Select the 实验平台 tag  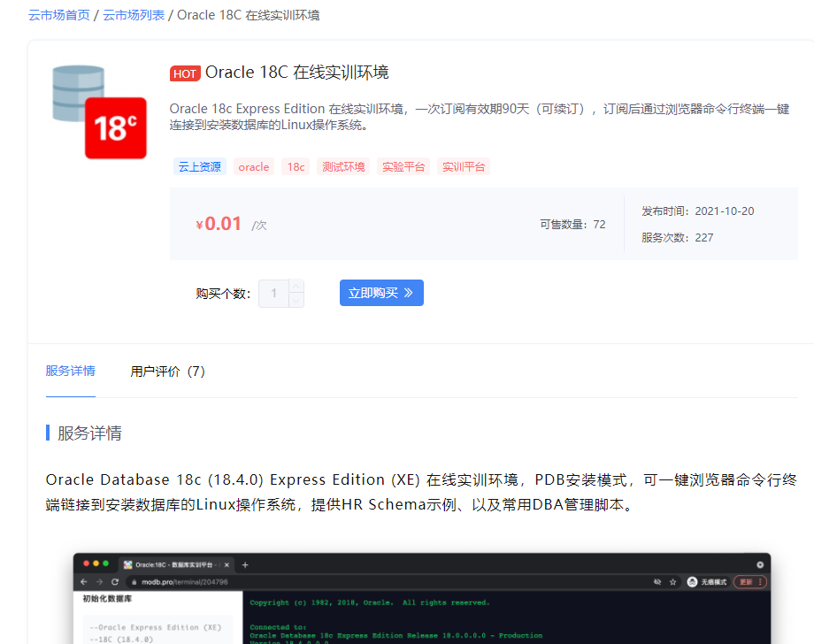tap(403, 166)
